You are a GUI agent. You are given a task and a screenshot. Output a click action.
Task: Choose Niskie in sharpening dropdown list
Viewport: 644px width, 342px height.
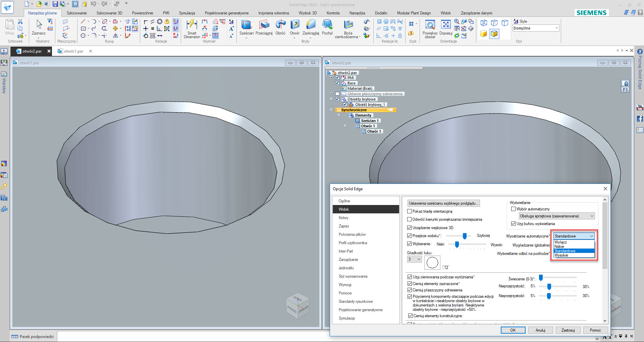(x=574, y=247)
